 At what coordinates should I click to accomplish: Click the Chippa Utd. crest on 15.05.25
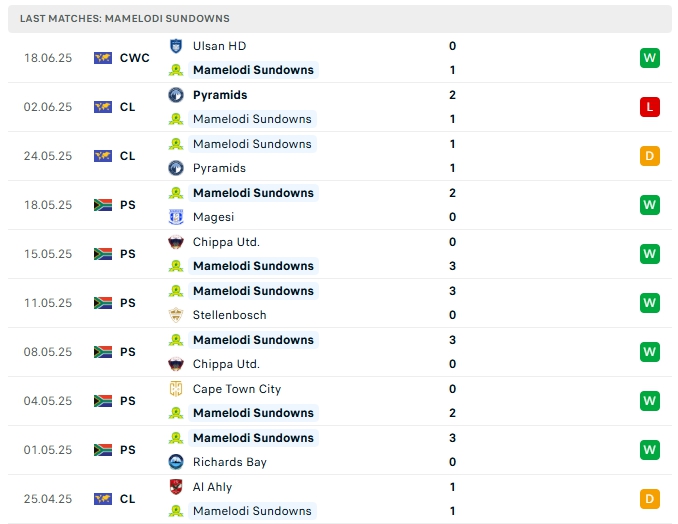[176, 242]
